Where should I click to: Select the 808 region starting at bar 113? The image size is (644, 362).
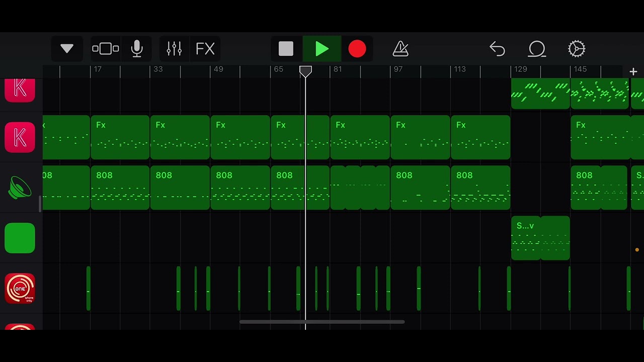(x=480, y=188)
